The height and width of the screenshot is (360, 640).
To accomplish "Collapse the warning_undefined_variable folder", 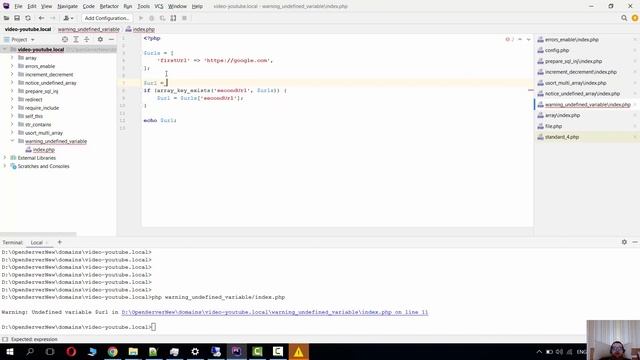I will click(x=12, y=141).
